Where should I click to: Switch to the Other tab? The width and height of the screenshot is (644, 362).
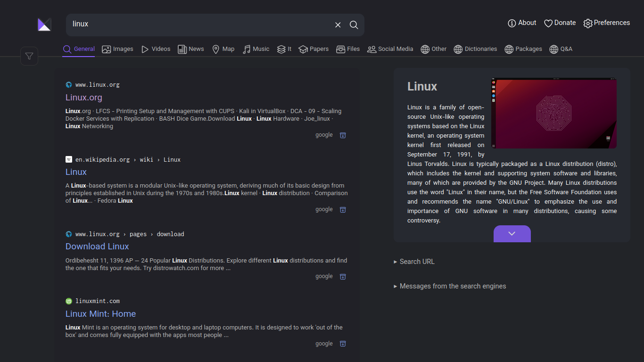tap(434, 49)
